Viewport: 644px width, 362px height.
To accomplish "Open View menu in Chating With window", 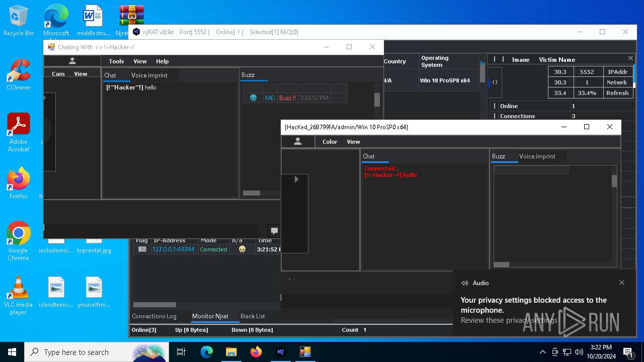I will pos(140,61).
